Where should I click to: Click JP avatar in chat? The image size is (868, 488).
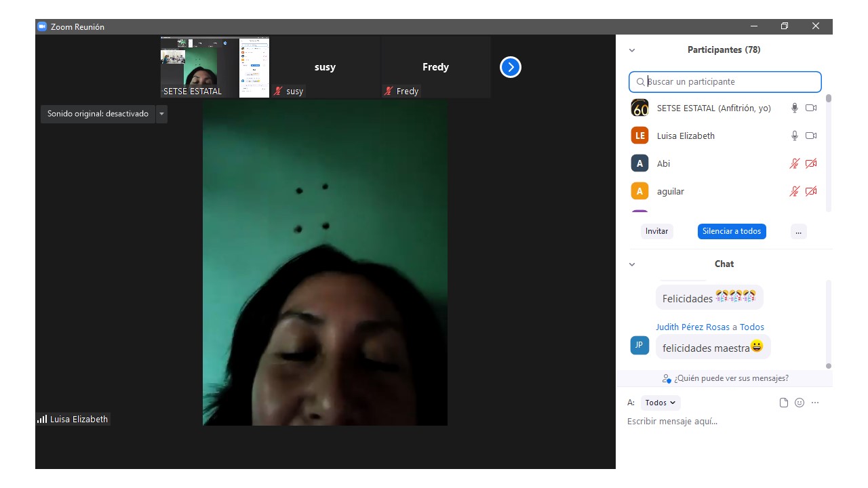pyautogui.click(x=639, y=345)
